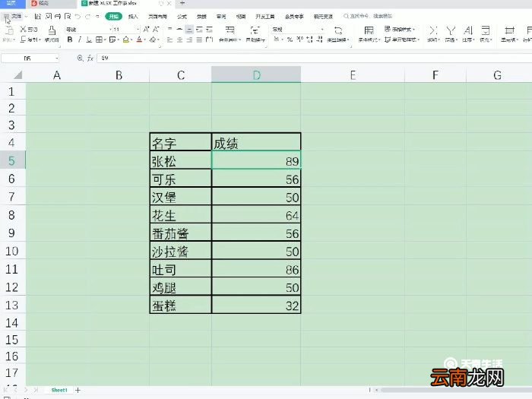Toggle Middle vertical alignment
This screenshot has height=399, width=532.
pyautogui.click(x=179, y=29)
